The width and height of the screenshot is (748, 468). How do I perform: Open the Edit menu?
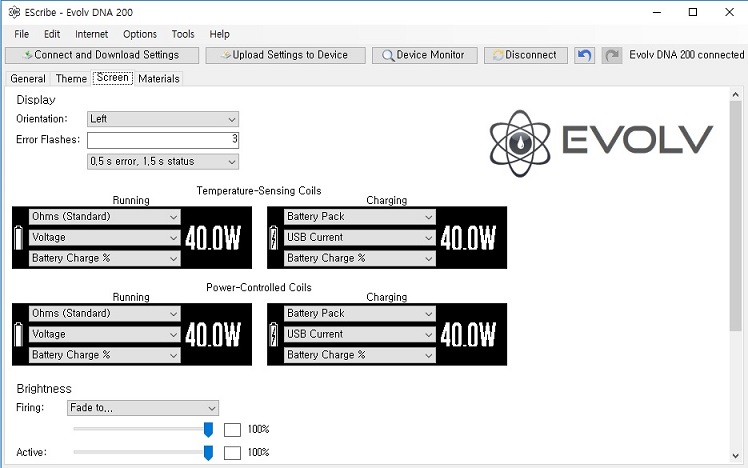[52, 34]
